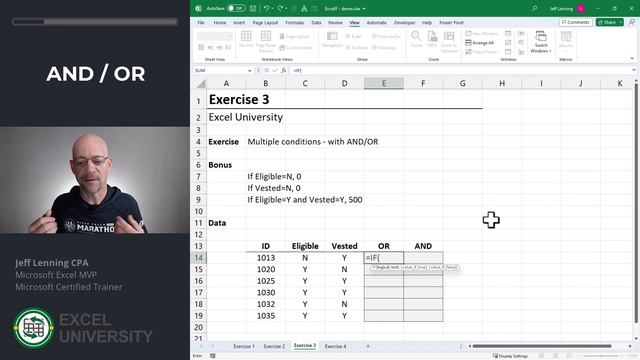Screen dimensions: 640x360
Task: Click the video progress bar at top left
Action: (95, 22)
